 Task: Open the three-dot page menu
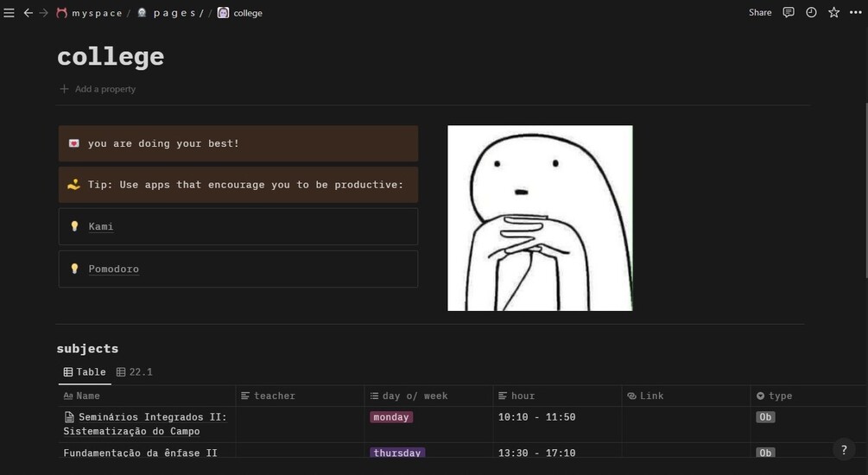point(855,12)
